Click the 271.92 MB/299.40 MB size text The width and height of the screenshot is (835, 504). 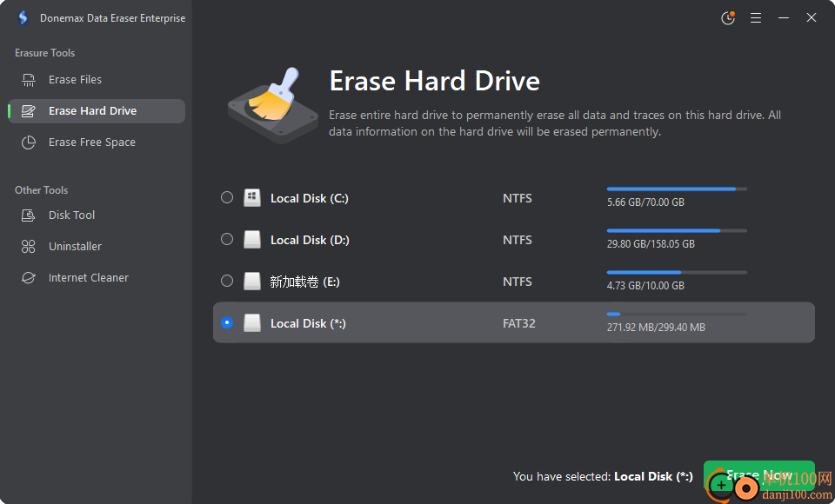click(x=656, y=328)
